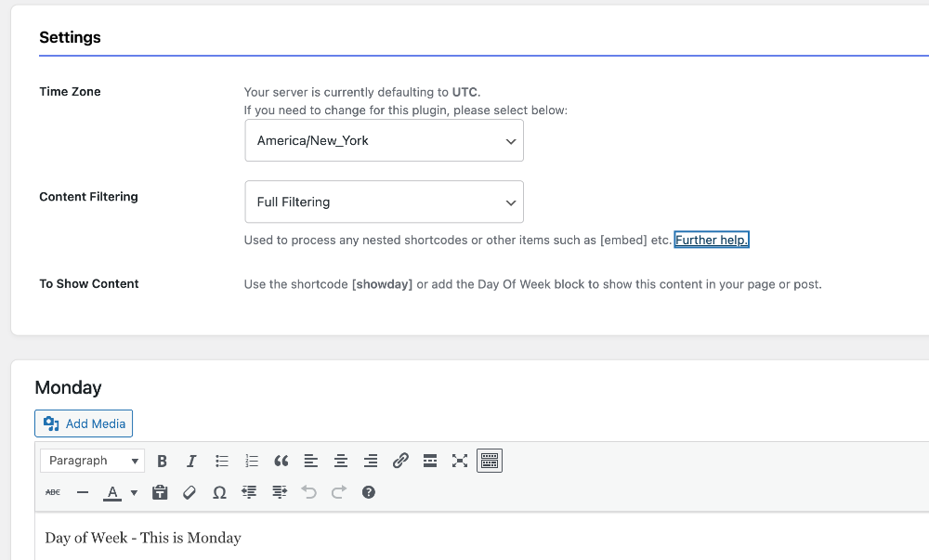Toggle the toolbar toggle (kitchen sink) button
The width and height of the screenshot is (929, 560).
click(x=490, y=461)
